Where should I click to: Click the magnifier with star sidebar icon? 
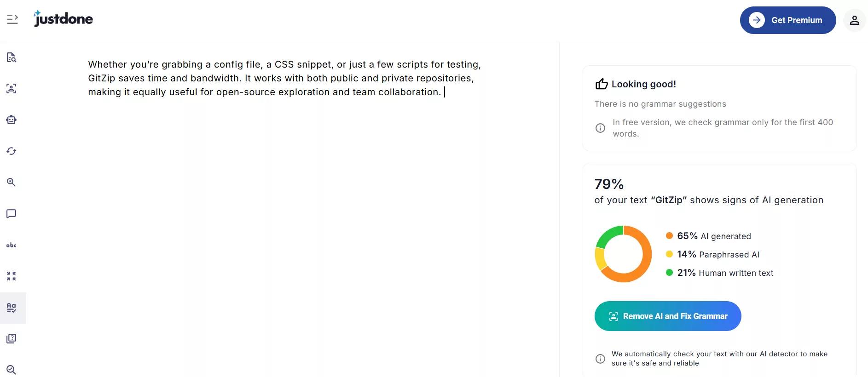click(12, 183)
